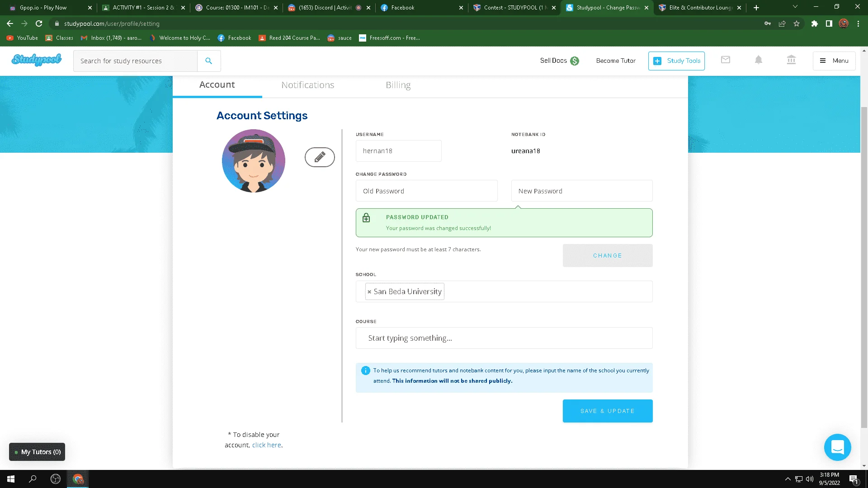The image size is (868, 488).
Task: Click the SAVE & UPDATE button
Action: point(608,411)
